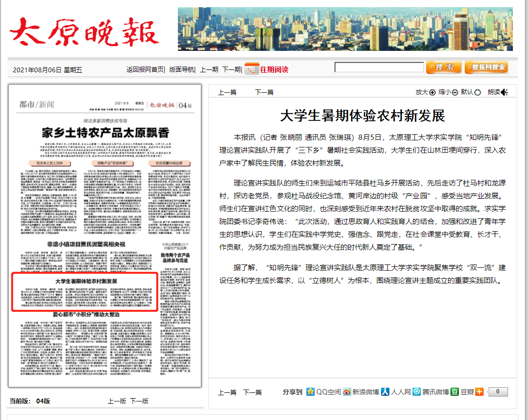This screenshot has height=420, width=529.
Task: Select the 默认 default font size circle
Action: (x=478, y=93)
